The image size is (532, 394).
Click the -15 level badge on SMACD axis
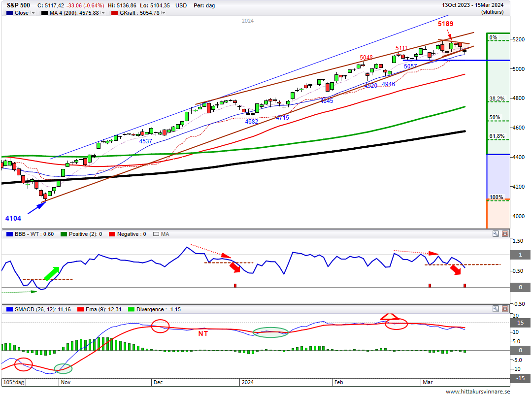click(521, 378)
